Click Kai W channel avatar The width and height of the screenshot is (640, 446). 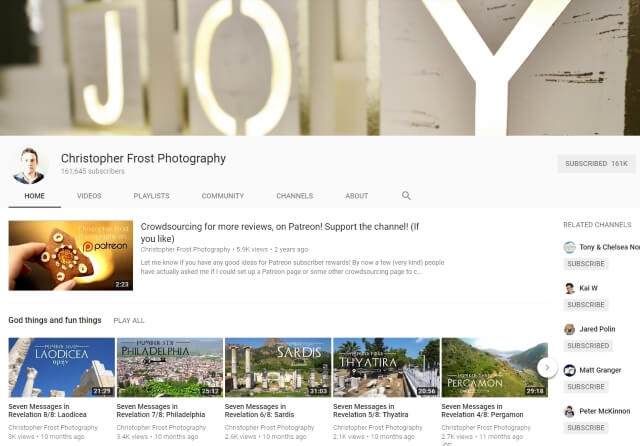(x=569, y=288)
